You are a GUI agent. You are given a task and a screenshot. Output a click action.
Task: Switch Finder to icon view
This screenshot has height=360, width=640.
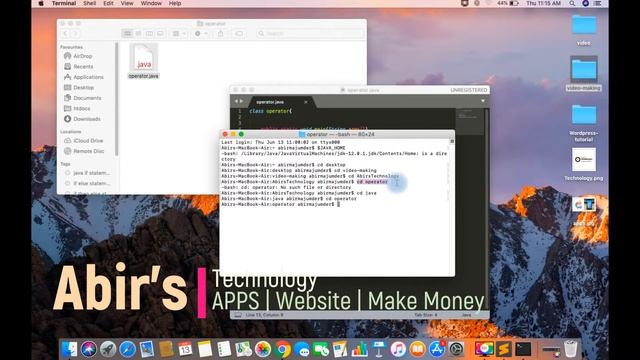click(127, 33)
